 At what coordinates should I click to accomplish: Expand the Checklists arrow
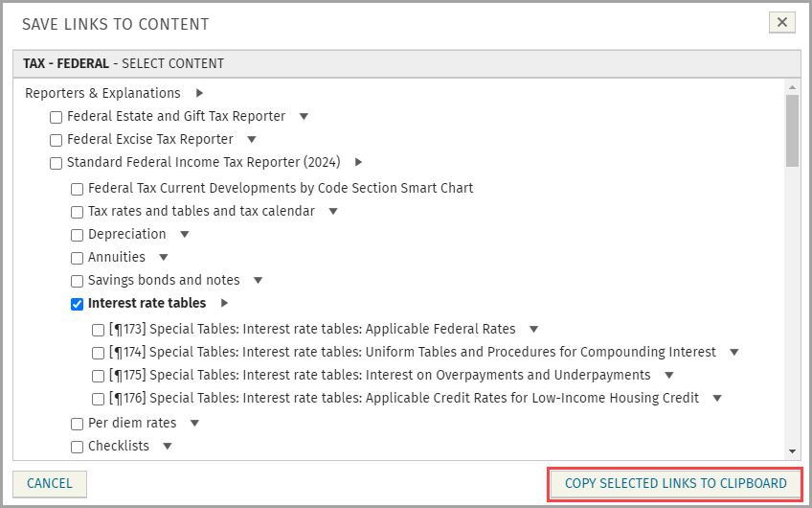tap(167, 447)
